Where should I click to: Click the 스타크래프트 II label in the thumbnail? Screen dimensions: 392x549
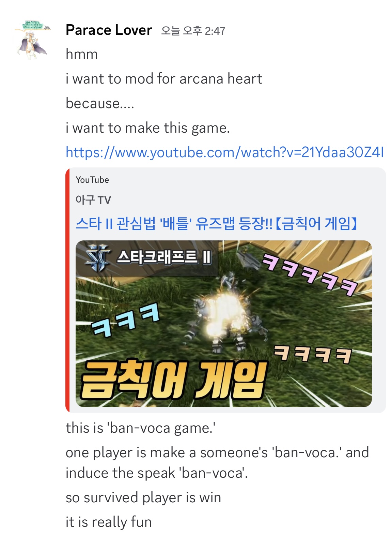coord(164,257)
